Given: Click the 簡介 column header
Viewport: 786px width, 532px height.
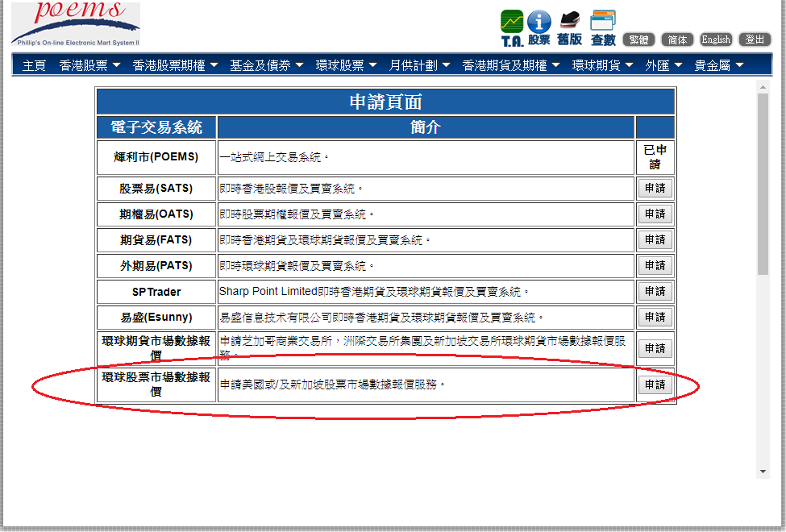Looking at the screenshot, I should (426, 127).
